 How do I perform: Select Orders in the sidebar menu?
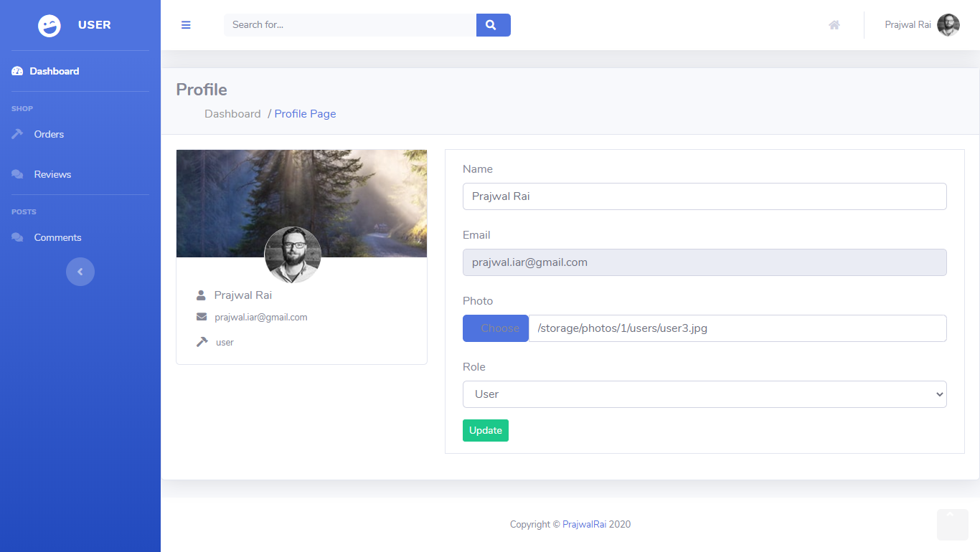(49, 133)
